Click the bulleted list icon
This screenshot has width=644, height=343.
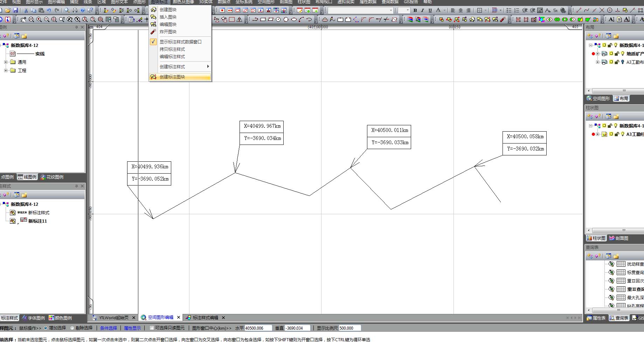[509, 10]
